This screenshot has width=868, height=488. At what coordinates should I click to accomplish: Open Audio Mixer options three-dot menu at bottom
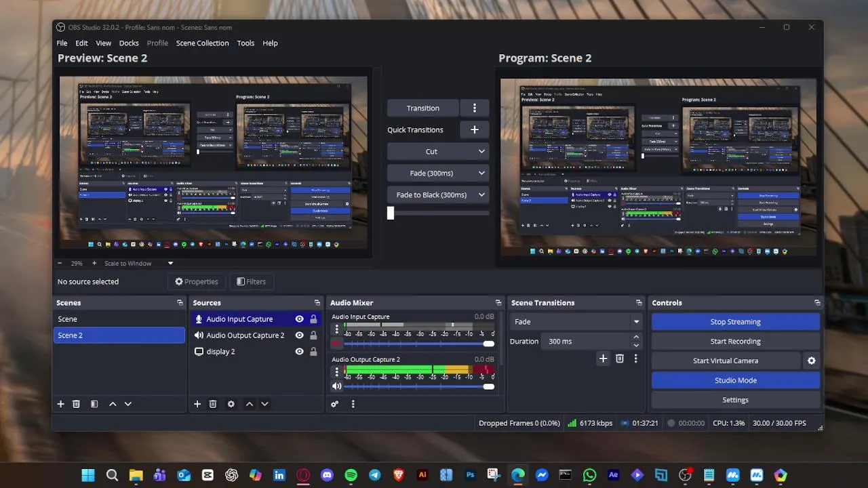coord(353,404)
